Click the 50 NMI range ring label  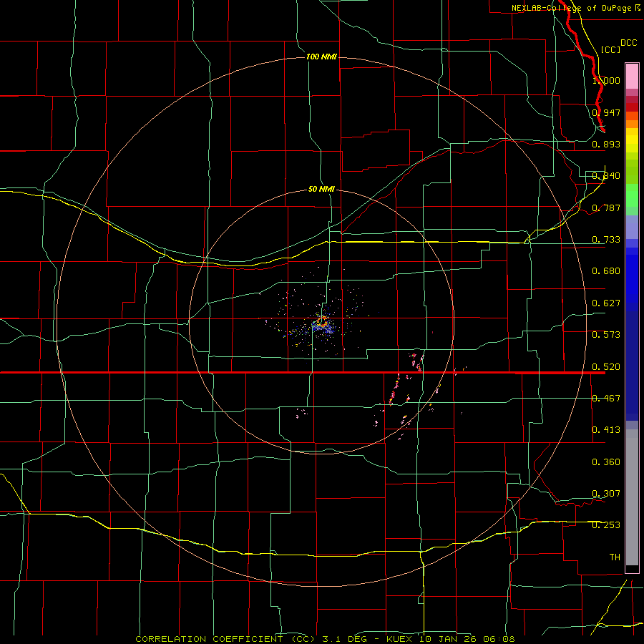321,190
